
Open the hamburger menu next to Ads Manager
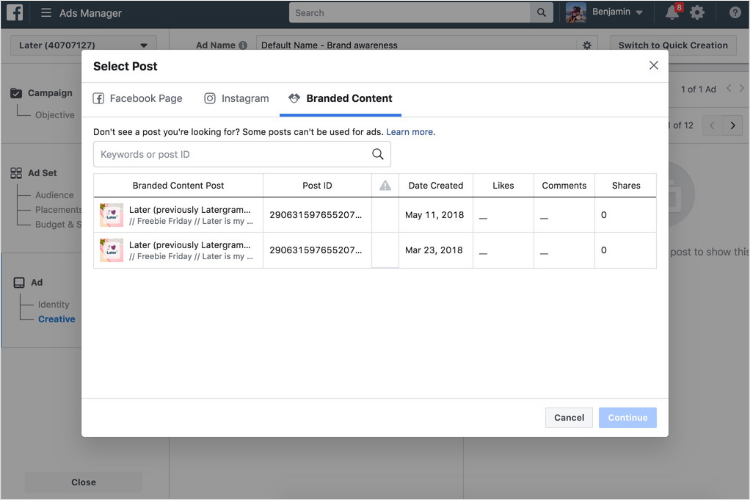pyautogui.click(x=46, y=12)
